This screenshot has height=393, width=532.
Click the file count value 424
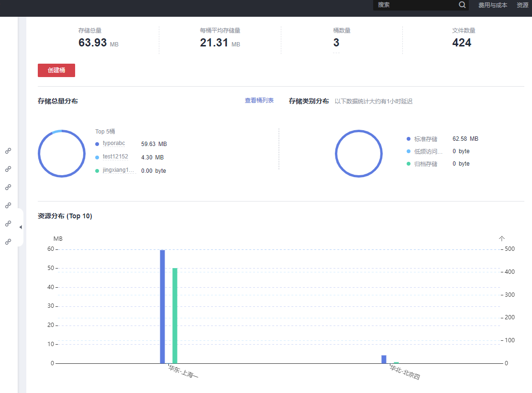coord(462,43)
